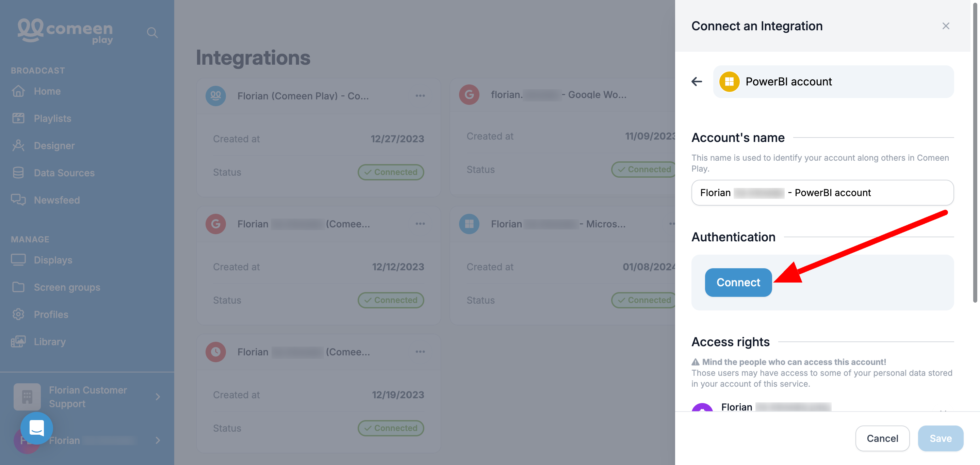Click Connected badge on 11/09/2023 card

click(643, 169)
